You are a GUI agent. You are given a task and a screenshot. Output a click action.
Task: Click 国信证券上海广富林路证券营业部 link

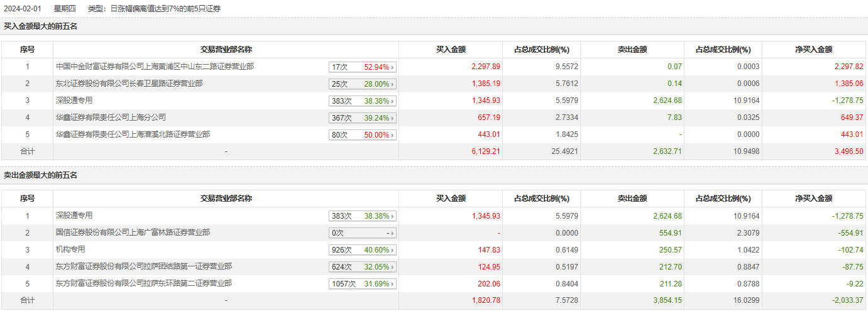pyautogui.click(x=133, y=232)
